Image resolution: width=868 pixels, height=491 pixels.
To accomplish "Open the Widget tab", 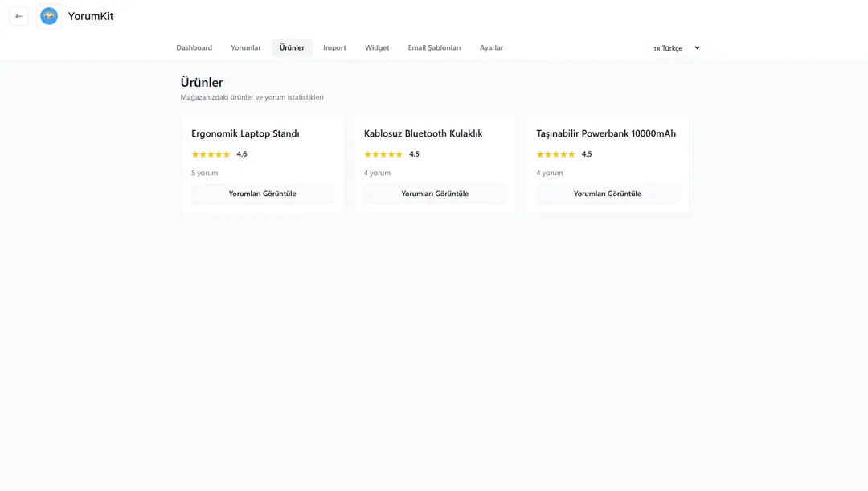I will (377, 48).
